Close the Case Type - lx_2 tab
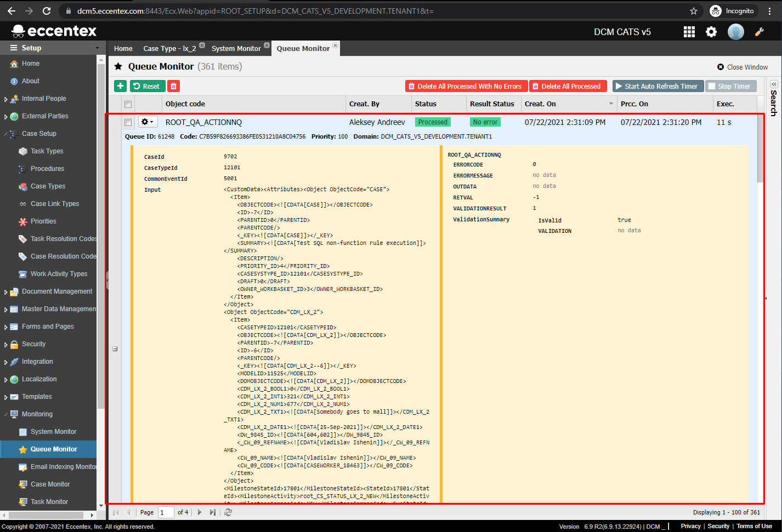Viewport: 782px width, 532px height. pos(202,45)
